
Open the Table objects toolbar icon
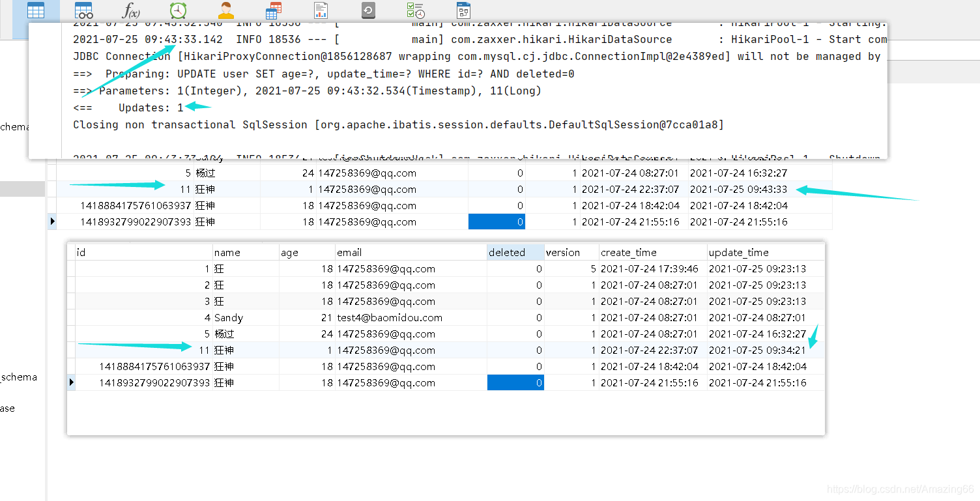(36, 10)
